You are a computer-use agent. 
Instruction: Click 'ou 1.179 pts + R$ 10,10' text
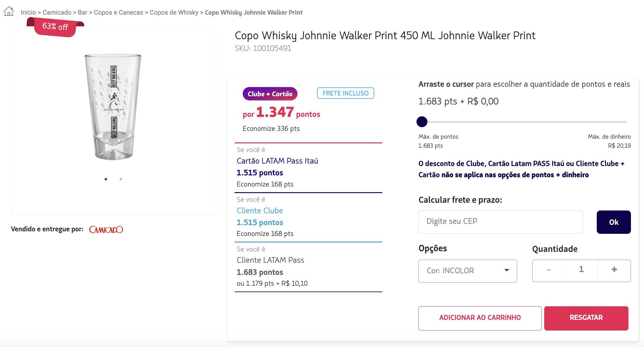coord(272,283)
